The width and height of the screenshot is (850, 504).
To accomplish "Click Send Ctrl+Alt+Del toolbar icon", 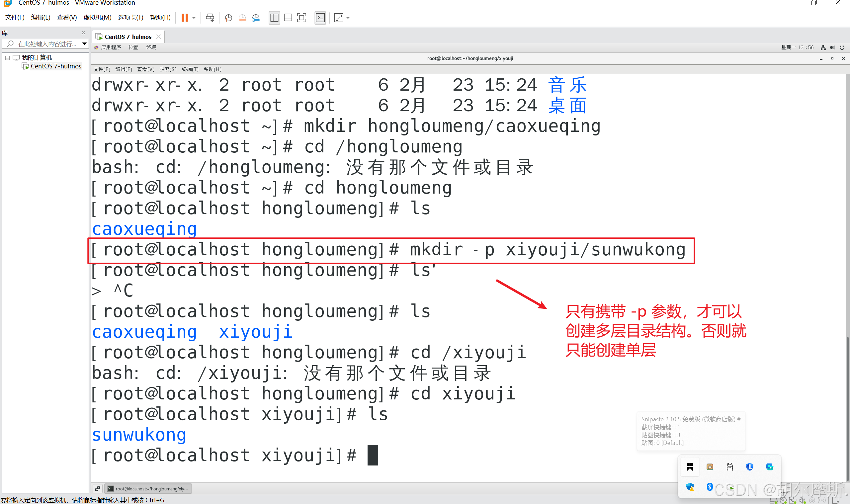I will pyautogui.click(x=210, y=18).
